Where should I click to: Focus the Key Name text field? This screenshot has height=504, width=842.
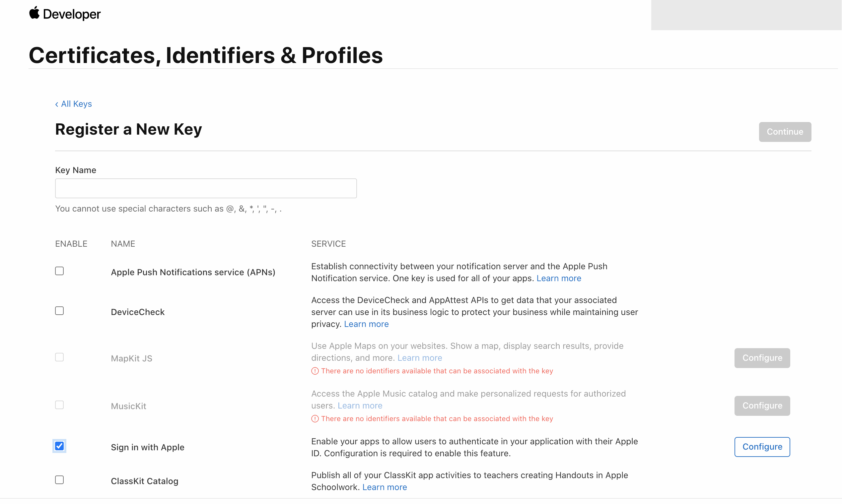click(206, 188)
